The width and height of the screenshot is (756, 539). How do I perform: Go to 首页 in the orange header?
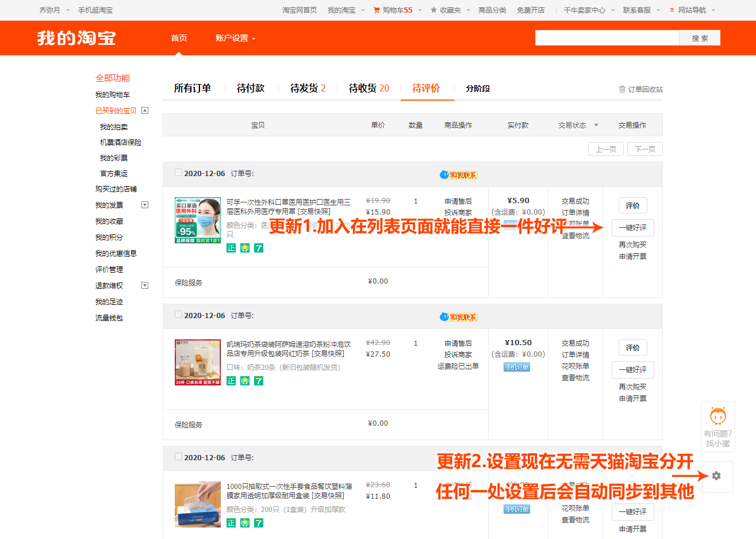point(179,38)
